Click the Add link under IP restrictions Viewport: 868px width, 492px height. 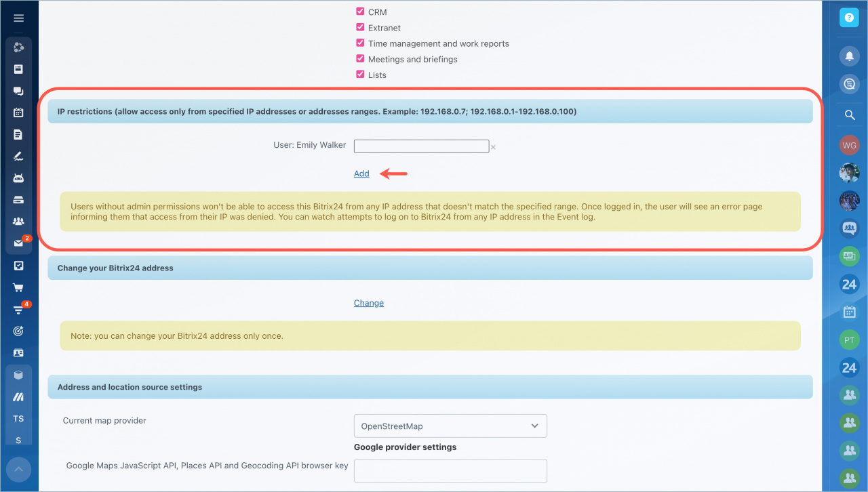361,173
